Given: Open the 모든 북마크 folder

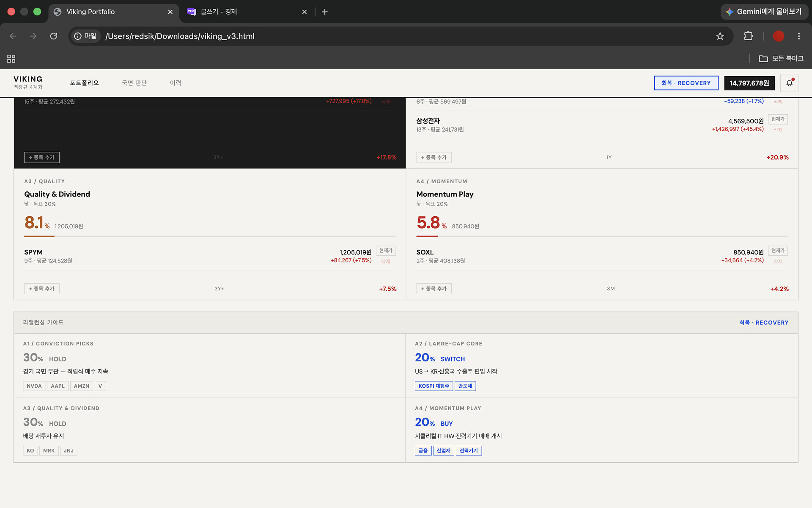Looking at the screenshot, I should [781, 58].
